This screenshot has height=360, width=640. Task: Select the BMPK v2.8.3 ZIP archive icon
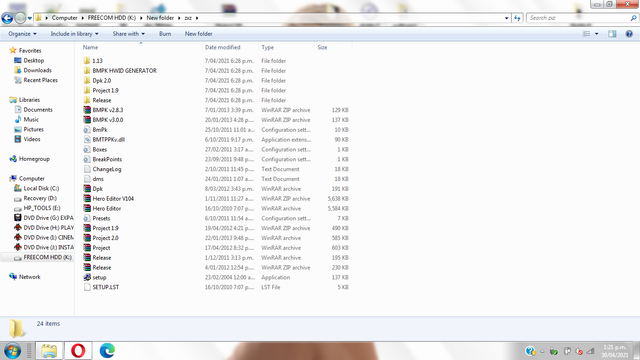click(x=87, y=110)
